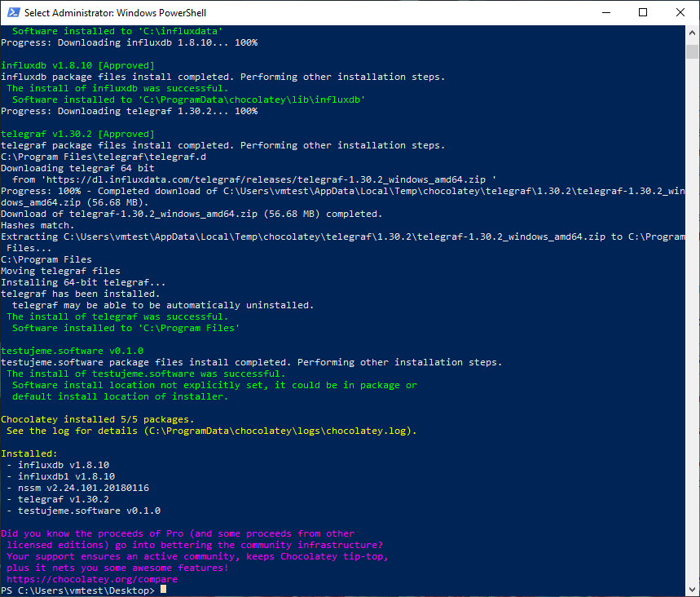Select the 'nssm v2.24.101.20180116' list entry
This screenshot has height=597, width=700.
83,488
